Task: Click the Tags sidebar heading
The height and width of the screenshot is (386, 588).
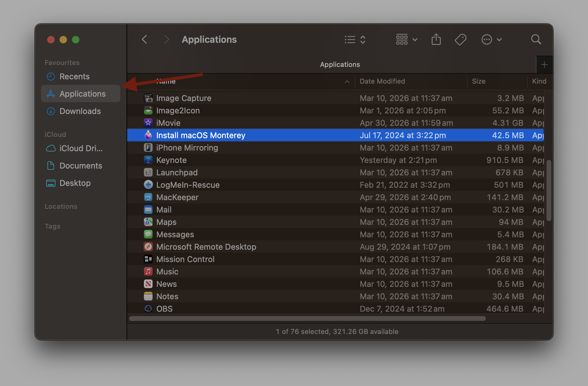Action: pyautogui.click(x=52, y=226)
